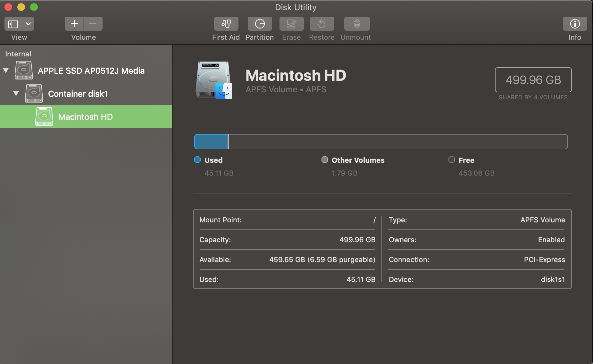Click the Owners Enabled value

[551, 240]
